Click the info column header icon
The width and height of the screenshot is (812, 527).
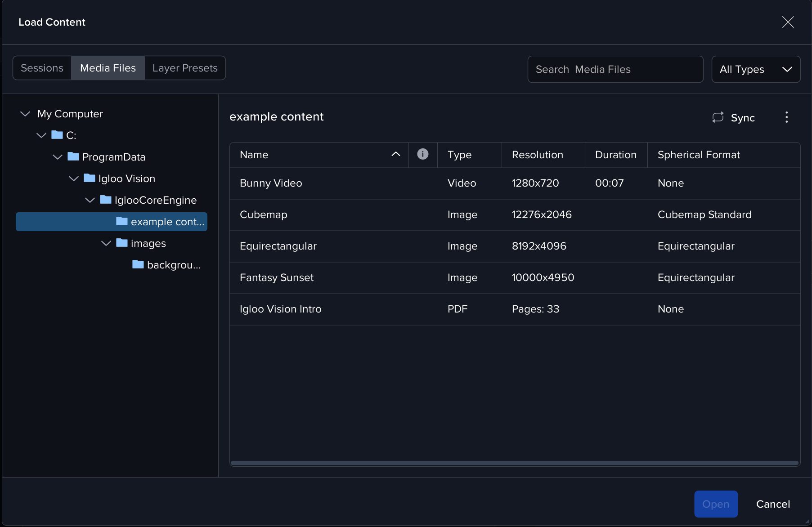(422, 154)
